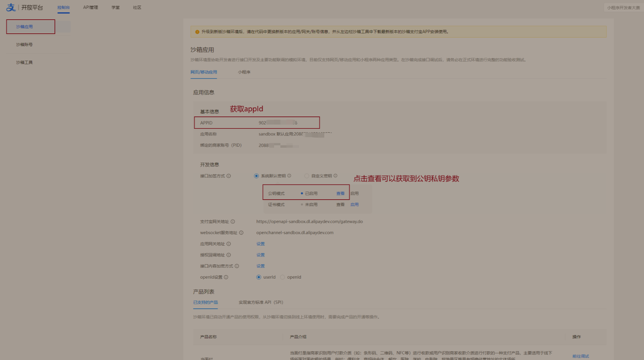Click the 产品列表 section heading

pos(204,292)
